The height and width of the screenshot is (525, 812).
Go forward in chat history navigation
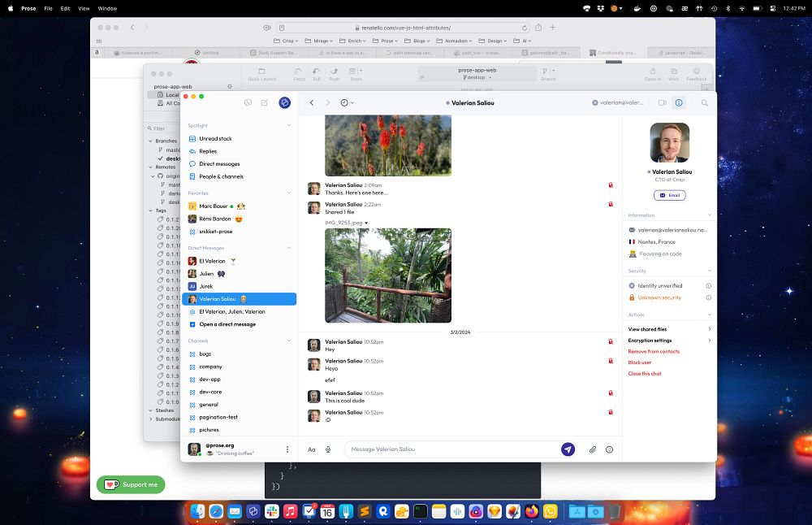[328, 102]
